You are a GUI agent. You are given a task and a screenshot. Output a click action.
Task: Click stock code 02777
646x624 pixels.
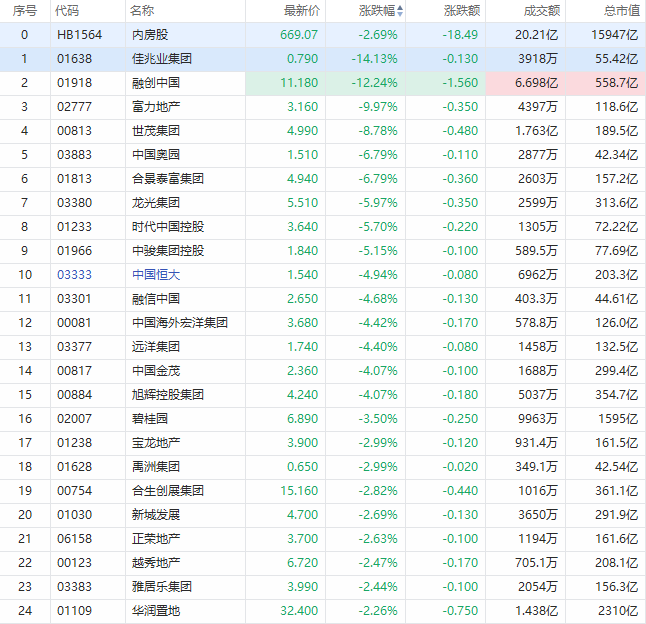74,107
